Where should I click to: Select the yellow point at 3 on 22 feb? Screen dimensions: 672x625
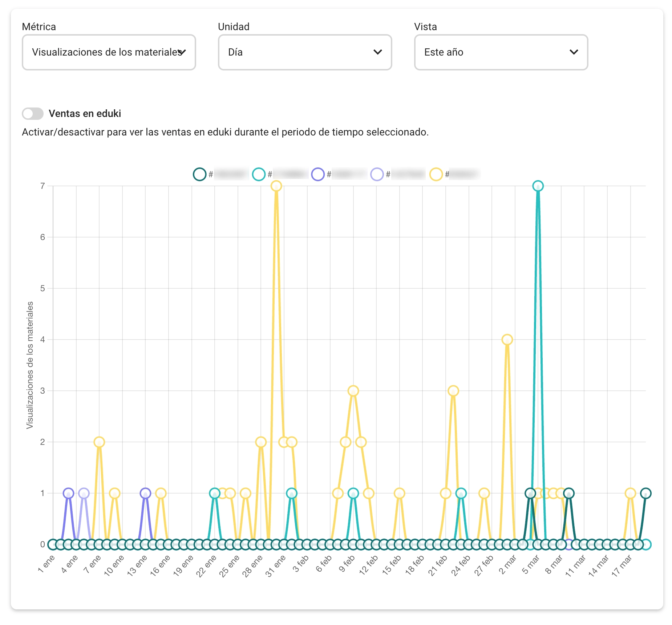coord(453,391)
